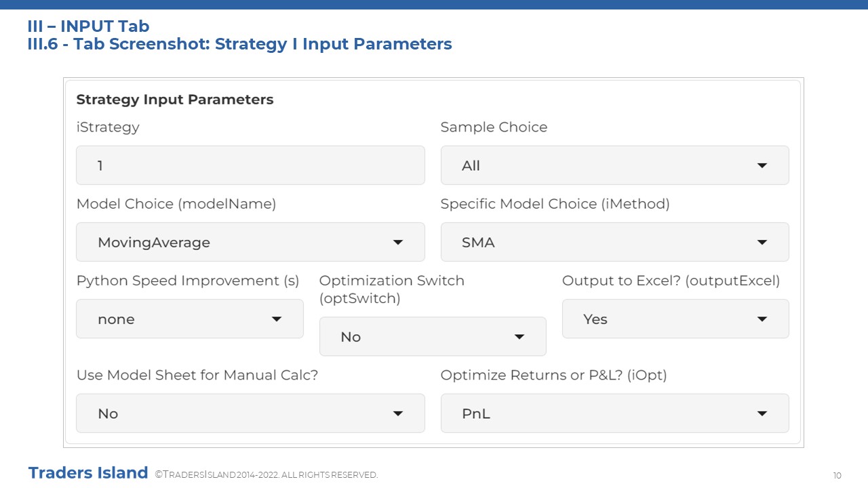Screen dimensions: 868x488
Task: Click the arrow icon on the SMA dropdown
Action: click(x=762, y=243)
